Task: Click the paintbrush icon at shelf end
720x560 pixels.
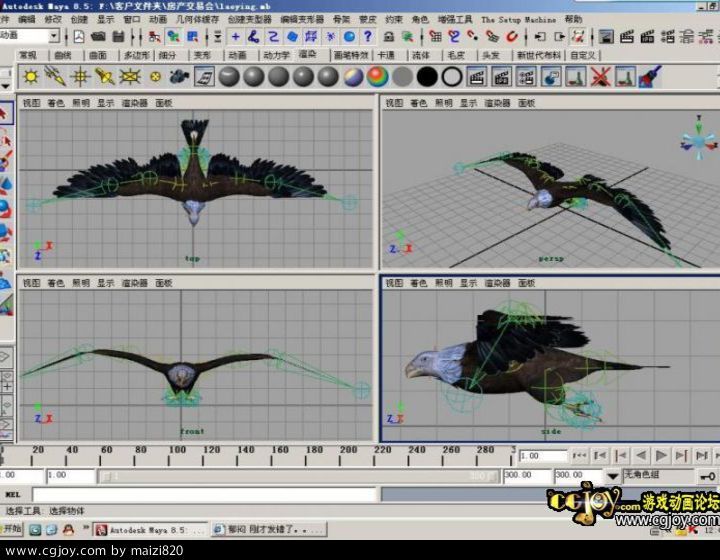Action: pos(651,76)
